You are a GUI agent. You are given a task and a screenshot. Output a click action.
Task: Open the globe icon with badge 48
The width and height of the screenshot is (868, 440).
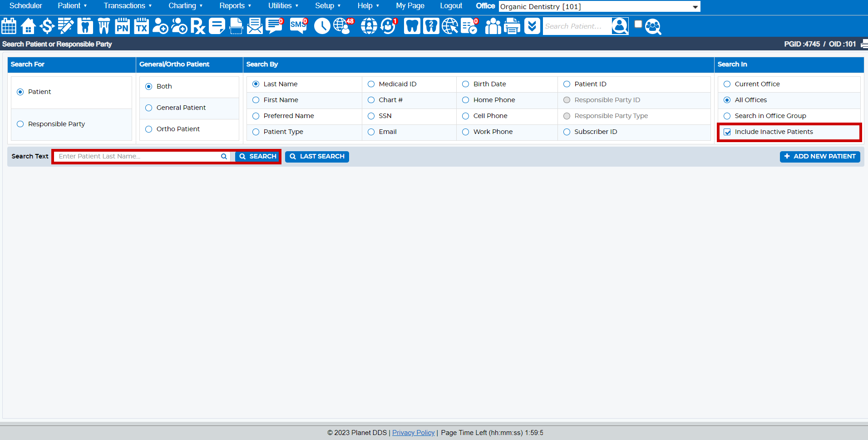343,26
